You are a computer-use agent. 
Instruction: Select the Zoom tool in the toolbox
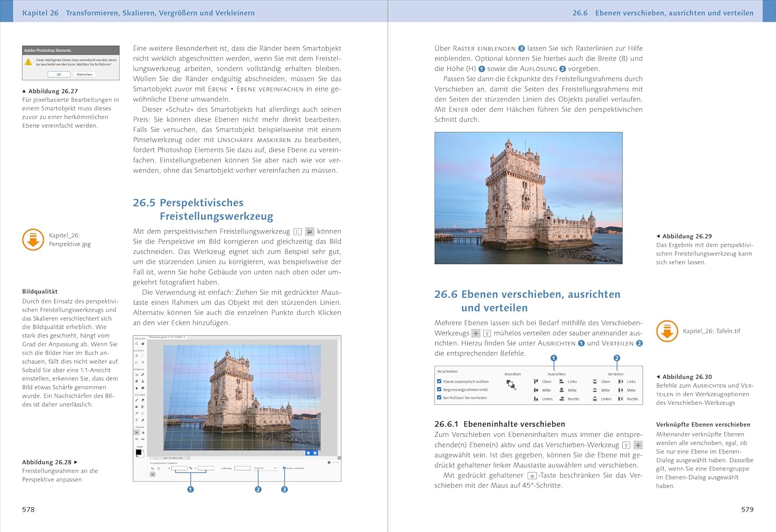[137, 344]
